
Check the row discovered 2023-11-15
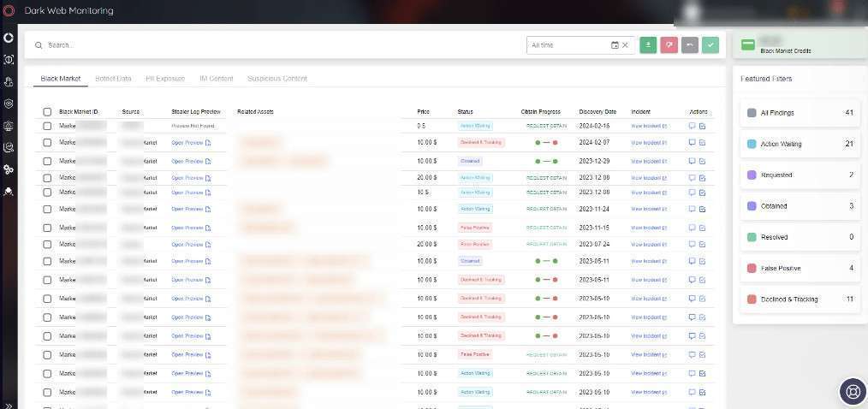(x=47, y=228)
